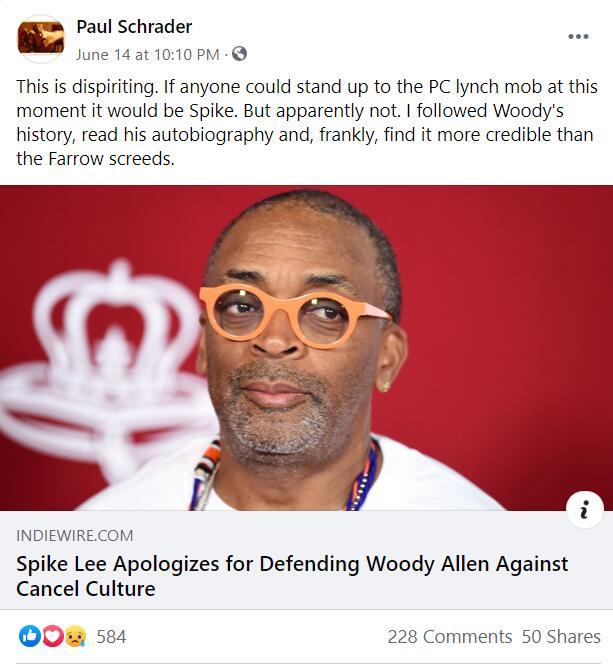Click the post text starting 'This is dispiriting'

point(306,123)
